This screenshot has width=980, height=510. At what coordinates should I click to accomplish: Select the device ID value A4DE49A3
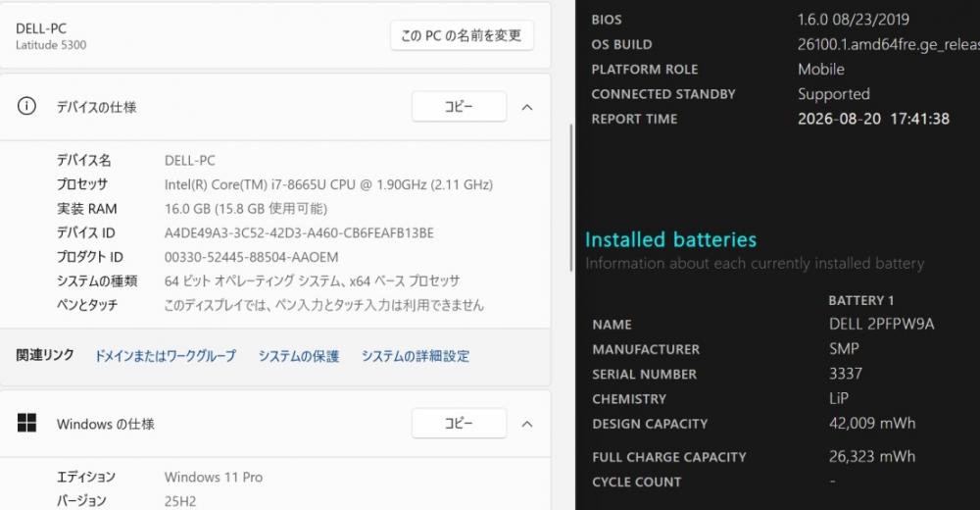pos(299,232)
